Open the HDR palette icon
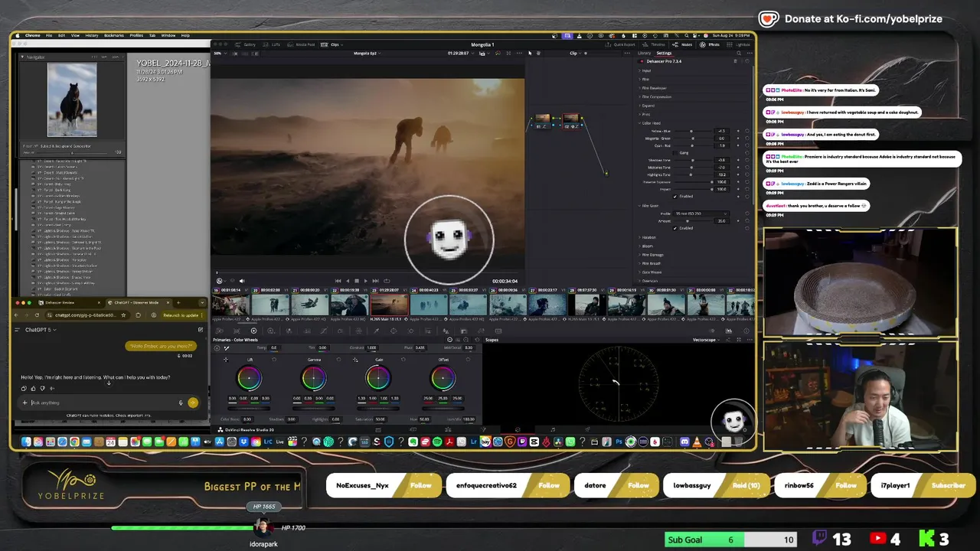The width and height of the screenshot is (980, 551). click(x=270, y=331)
